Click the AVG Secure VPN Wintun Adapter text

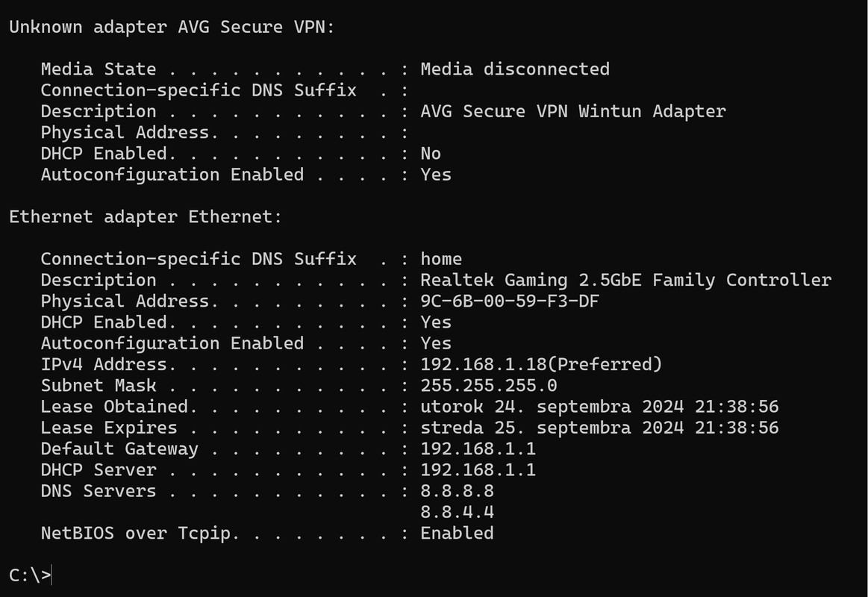tap(573, 111)
